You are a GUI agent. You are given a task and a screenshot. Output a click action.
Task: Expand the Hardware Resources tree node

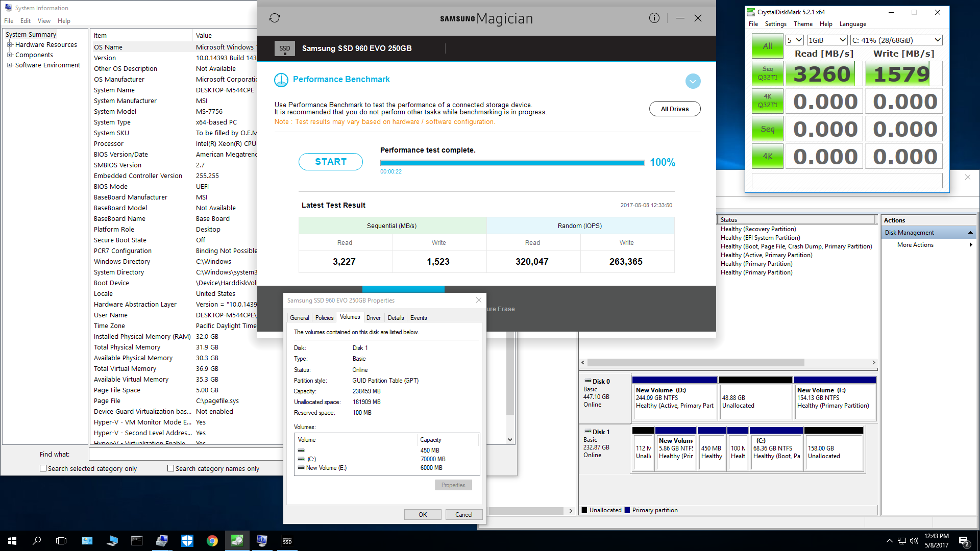pyautogui.click(x=9, y=45)
